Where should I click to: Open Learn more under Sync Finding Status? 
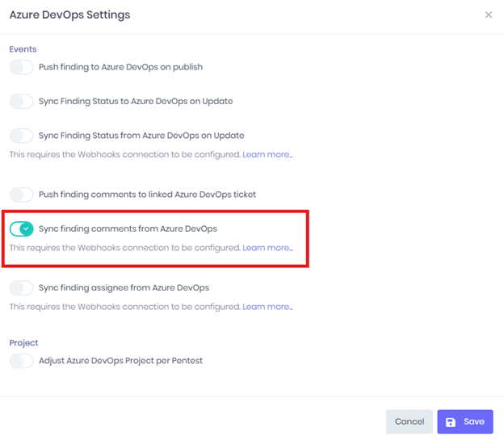(268, 154)
